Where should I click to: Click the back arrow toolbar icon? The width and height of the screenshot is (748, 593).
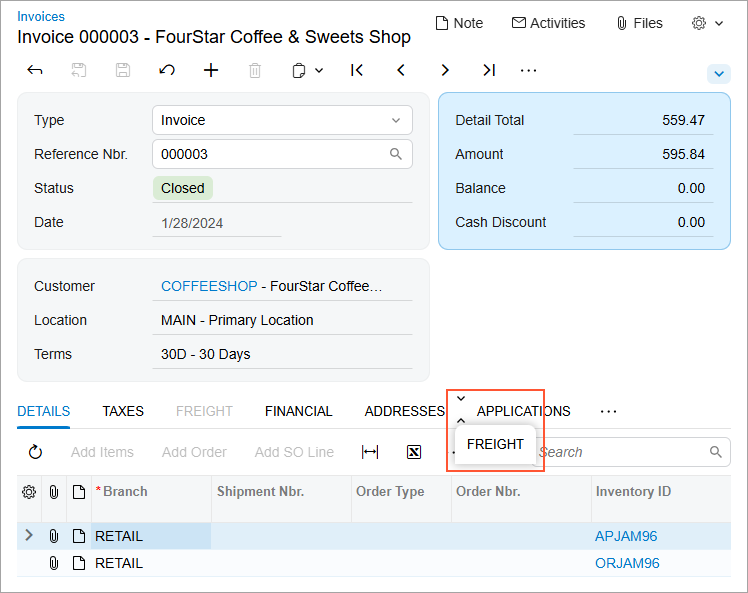click(x=35, y=70)
